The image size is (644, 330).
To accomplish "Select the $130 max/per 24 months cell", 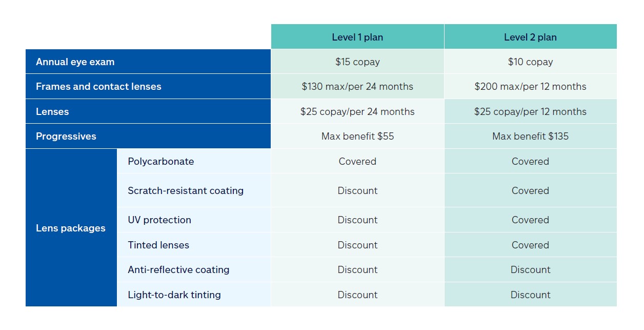I will pyautogui.click(x=357, y=86).
